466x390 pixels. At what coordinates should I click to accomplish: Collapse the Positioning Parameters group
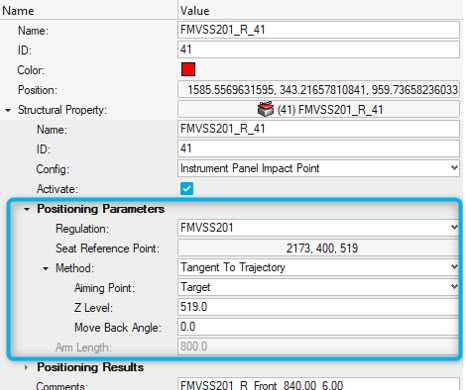coord(27,209)
